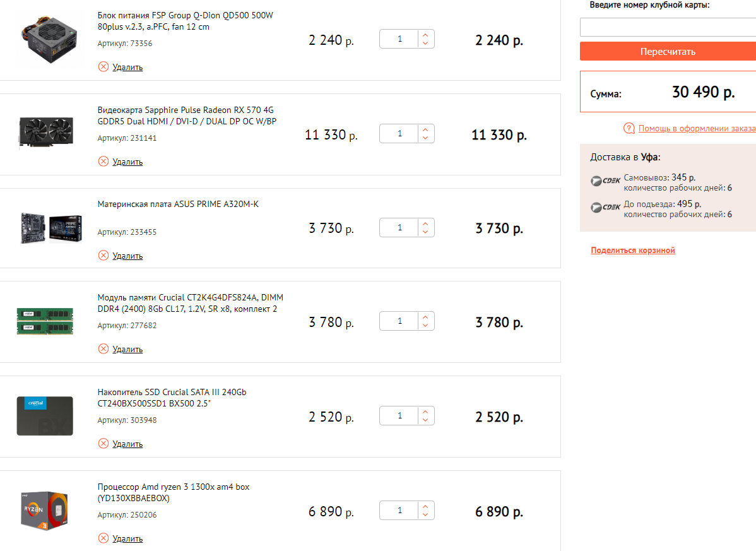The height and width of the screenshot is (551, 756).
Task: Open the Видеокарта Sapphire Pulse product title
Action: 187,116
